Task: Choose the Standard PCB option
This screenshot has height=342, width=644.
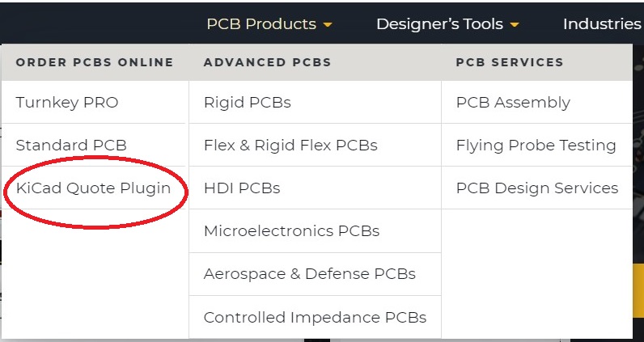Action: [71, 146]
